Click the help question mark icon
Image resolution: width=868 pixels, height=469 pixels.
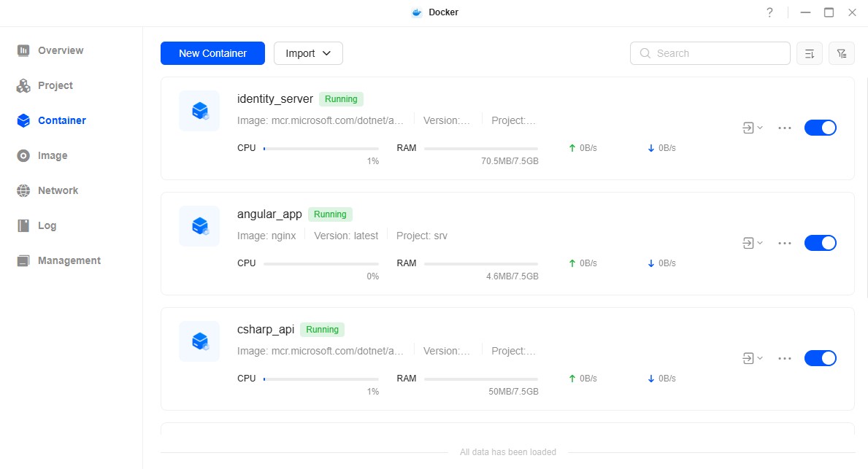pos(769,12)
